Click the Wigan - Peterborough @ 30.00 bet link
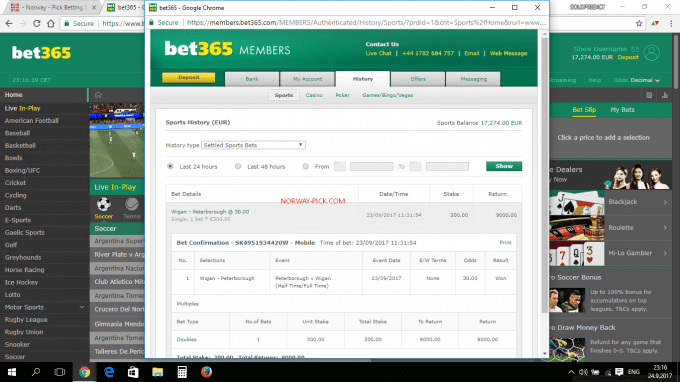This screenshot has height=382, width=680. point(210,212)
